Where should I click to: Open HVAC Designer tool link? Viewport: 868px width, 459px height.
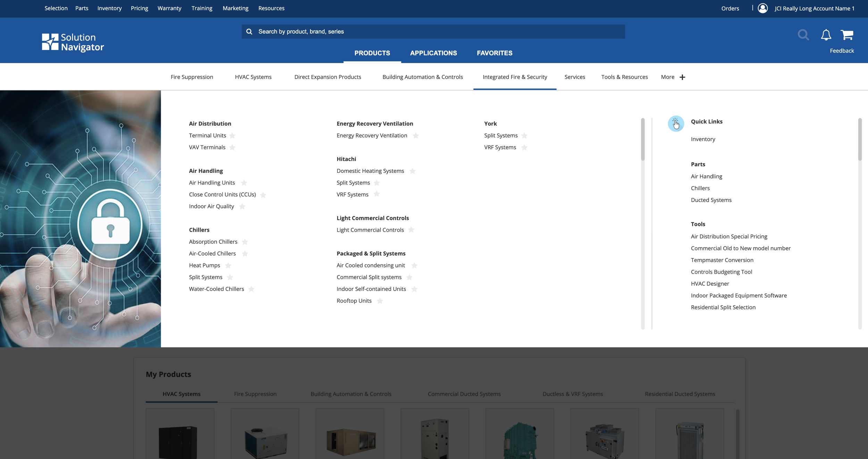tap(710, 283)
